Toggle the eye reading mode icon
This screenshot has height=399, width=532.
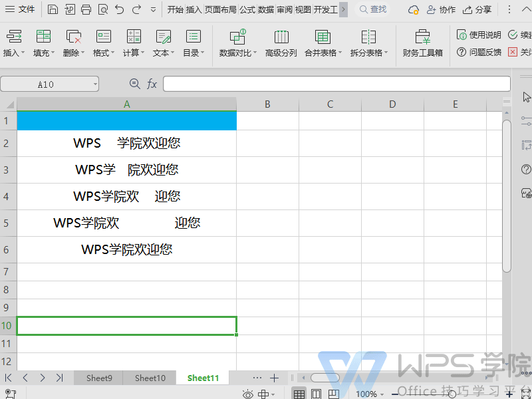tap(248, 394)
